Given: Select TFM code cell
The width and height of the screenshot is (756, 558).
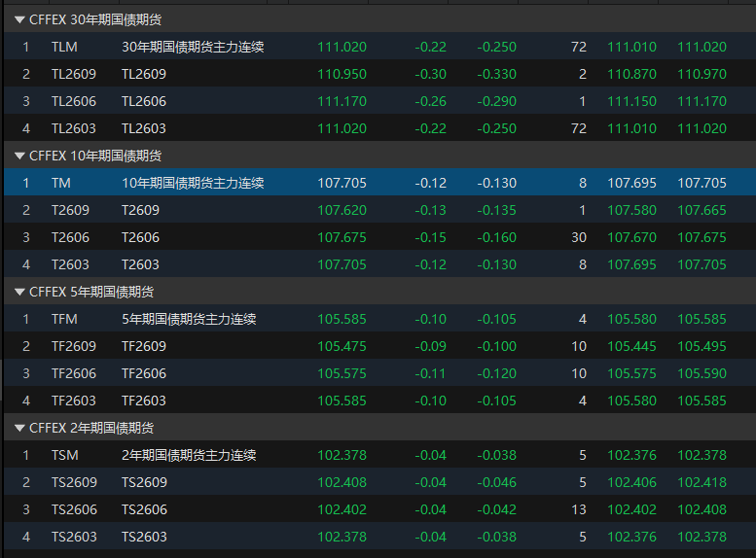Looking at the screenshot, I should [x=64, y=319].
